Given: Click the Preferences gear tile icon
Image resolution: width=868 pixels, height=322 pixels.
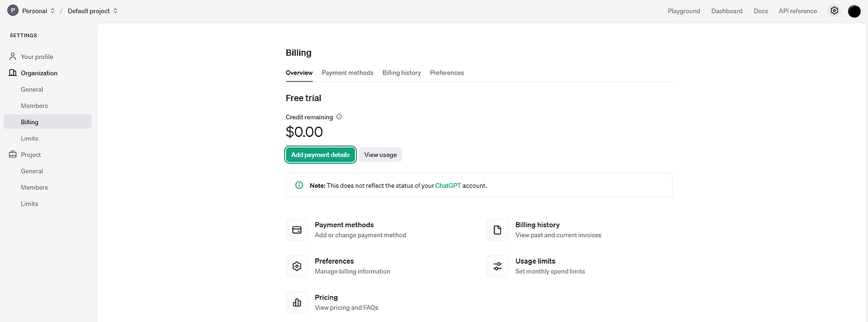Looking at the screenshot, I should (297, 266).
